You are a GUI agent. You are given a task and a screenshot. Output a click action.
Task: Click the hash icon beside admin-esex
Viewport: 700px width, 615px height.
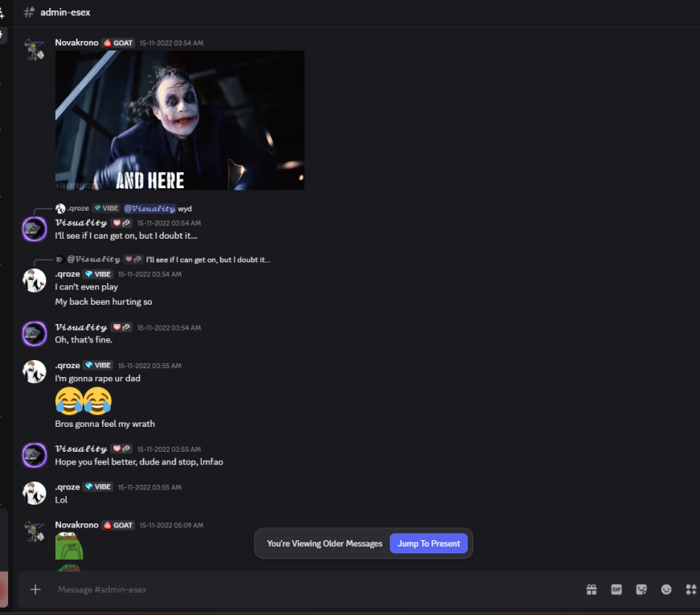[x=29, y=12]
